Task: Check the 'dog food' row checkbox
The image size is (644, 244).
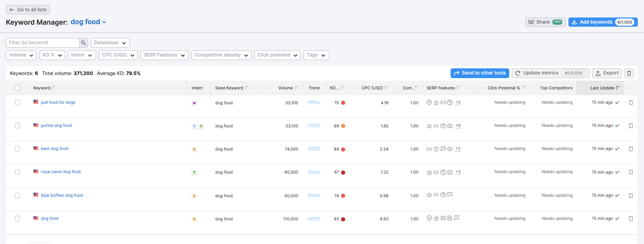Action: point(17,219)
